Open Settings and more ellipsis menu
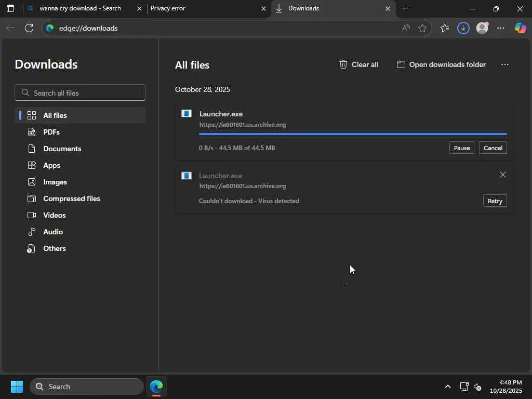Viewport: 532px width, 399px height. click(x=501, y=28)
